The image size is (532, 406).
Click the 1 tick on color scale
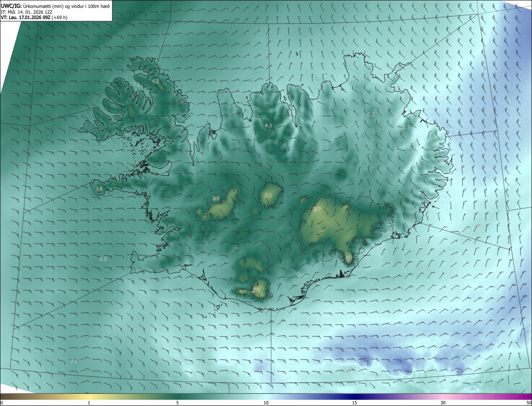click(x=89, y=403)
